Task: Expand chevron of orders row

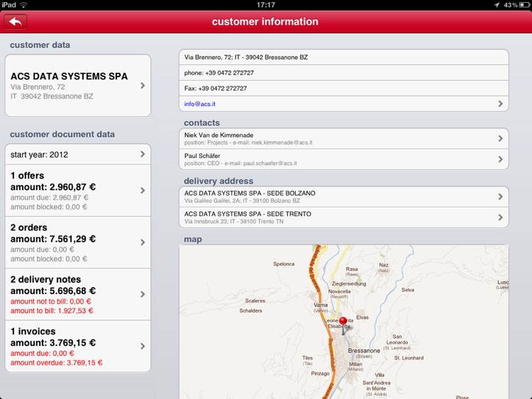Action: point(143,242)
